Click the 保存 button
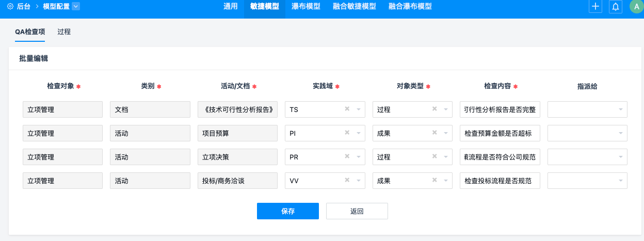 coord(287,211)
